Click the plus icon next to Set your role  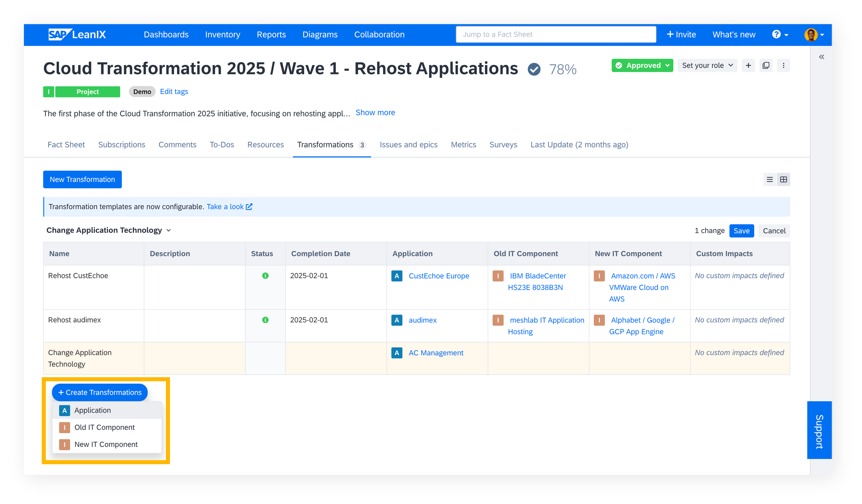748,65
